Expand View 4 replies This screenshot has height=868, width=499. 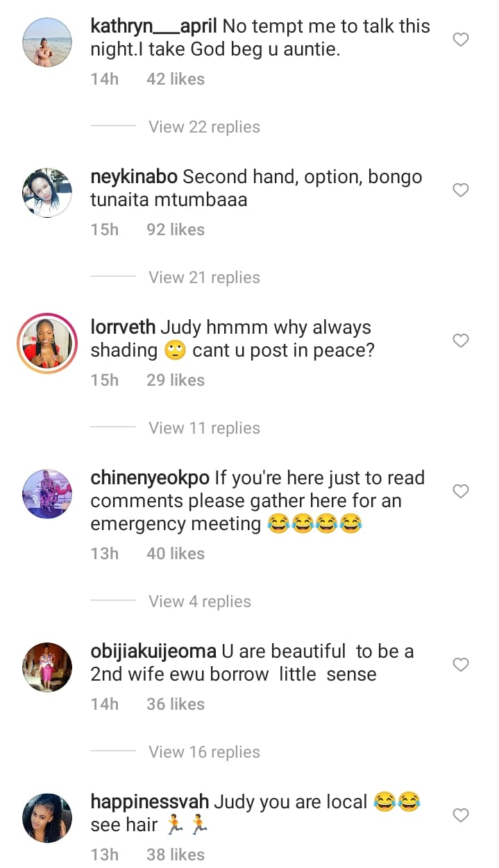coord(200,602)
